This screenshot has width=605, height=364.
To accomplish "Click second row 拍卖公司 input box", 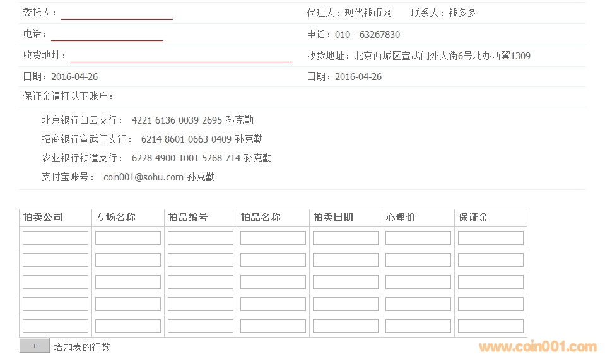I will point(56,260).
